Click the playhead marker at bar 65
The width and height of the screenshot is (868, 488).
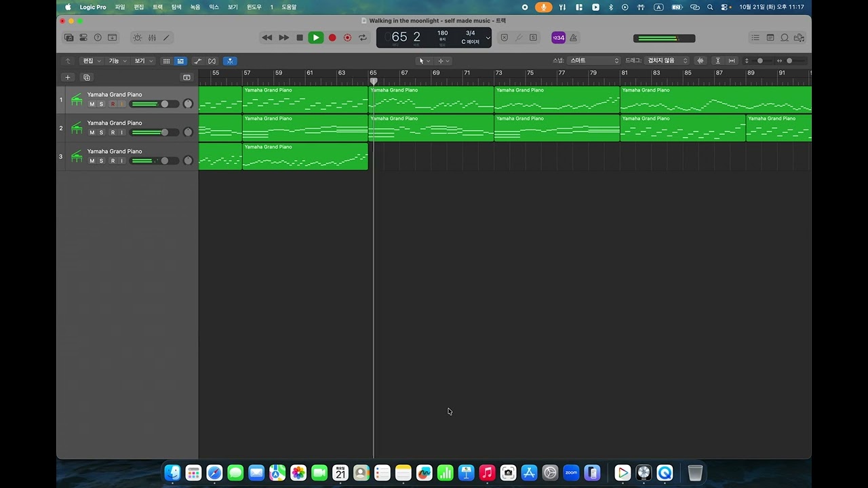(x=374, y=81)
